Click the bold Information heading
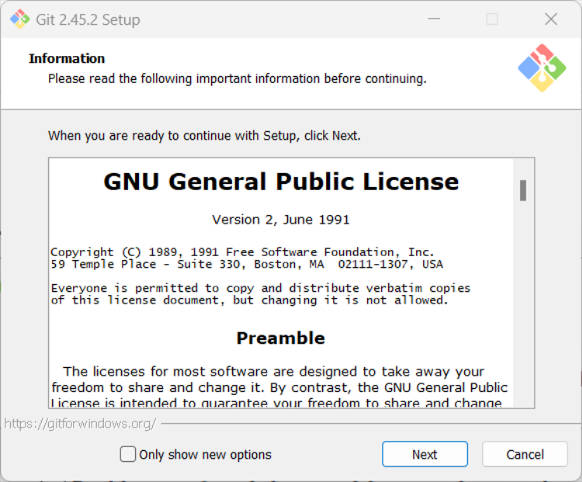Viewport: 582px width, 482px height. click(67, 59)
